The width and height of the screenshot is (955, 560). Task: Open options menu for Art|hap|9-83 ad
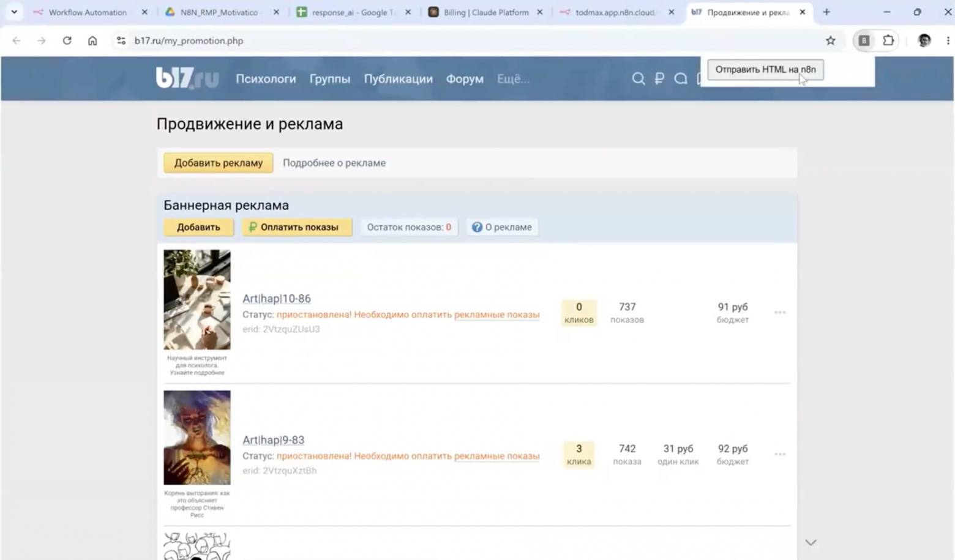pyautogui.click(x=780, y=455)
